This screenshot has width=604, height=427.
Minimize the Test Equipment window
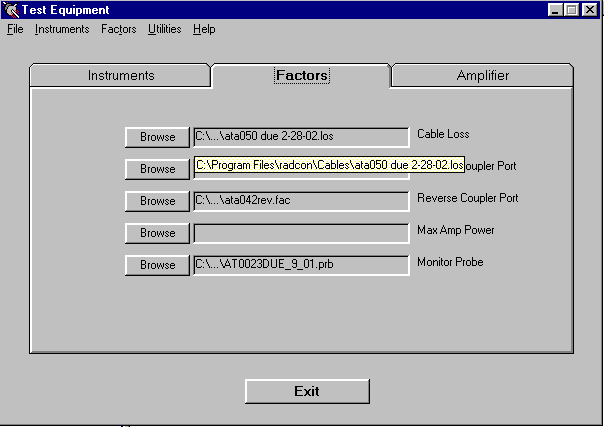point(556,9)
